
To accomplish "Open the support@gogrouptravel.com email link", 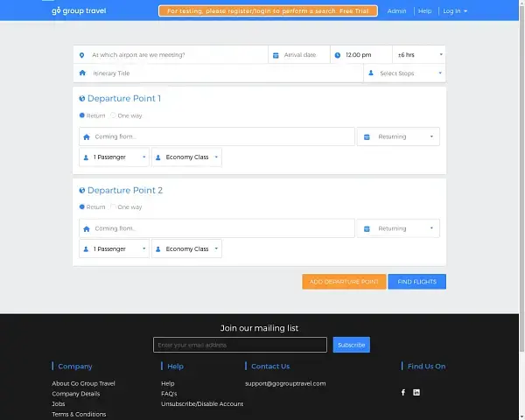I will coord(285,383).
